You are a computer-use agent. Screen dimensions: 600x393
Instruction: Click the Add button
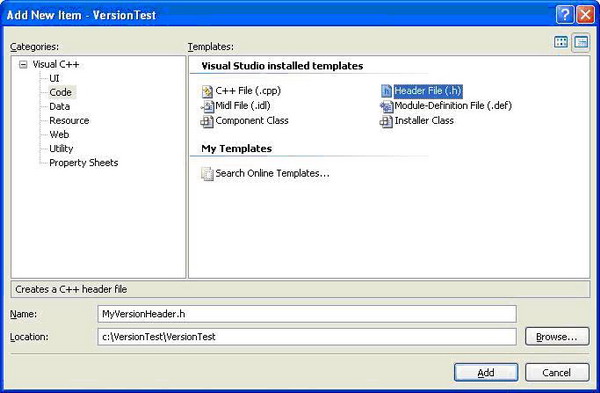pos(486,372)
